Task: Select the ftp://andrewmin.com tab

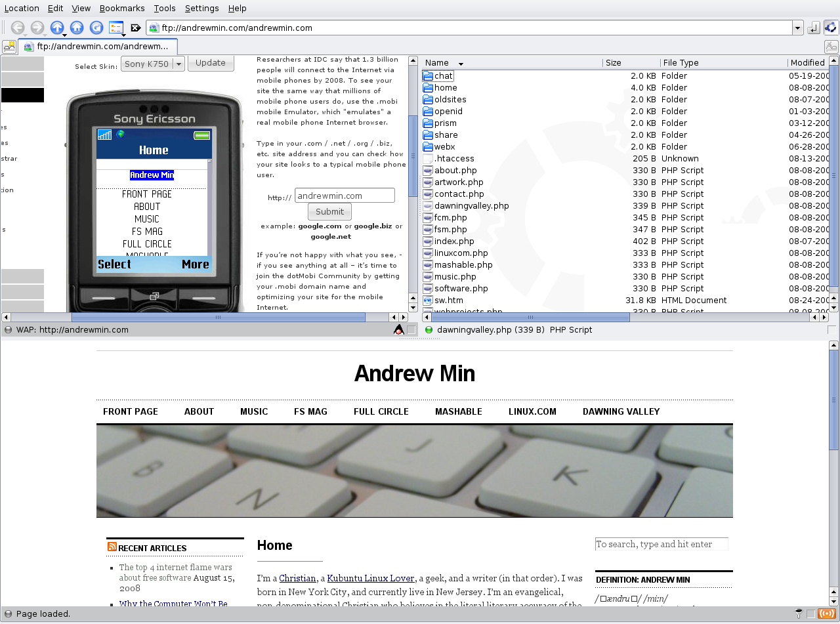Action: pyautogui.click(x=98, y=47)
